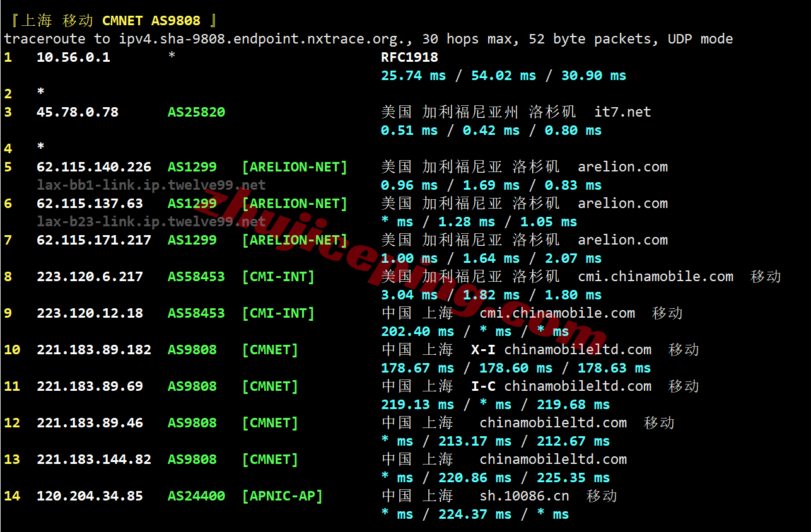Click IP address 10.56.0.1

(x=74, y=57)
